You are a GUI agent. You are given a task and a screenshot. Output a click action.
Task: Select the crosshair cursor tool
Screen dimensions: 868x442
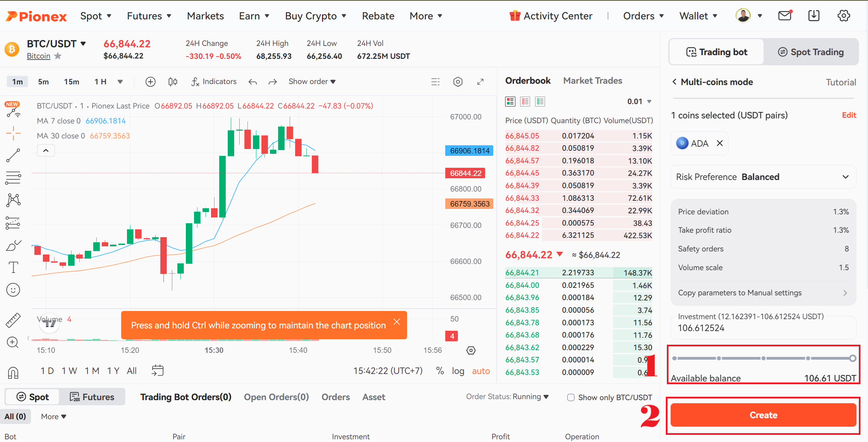click(13, 133)
